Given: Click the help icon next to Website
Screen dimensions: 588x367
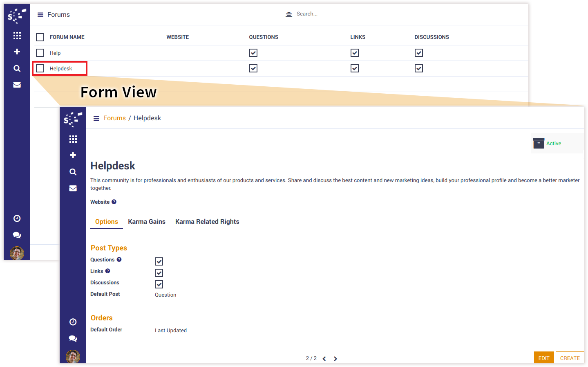Looking at the screenshot, I should pos(114,202).
